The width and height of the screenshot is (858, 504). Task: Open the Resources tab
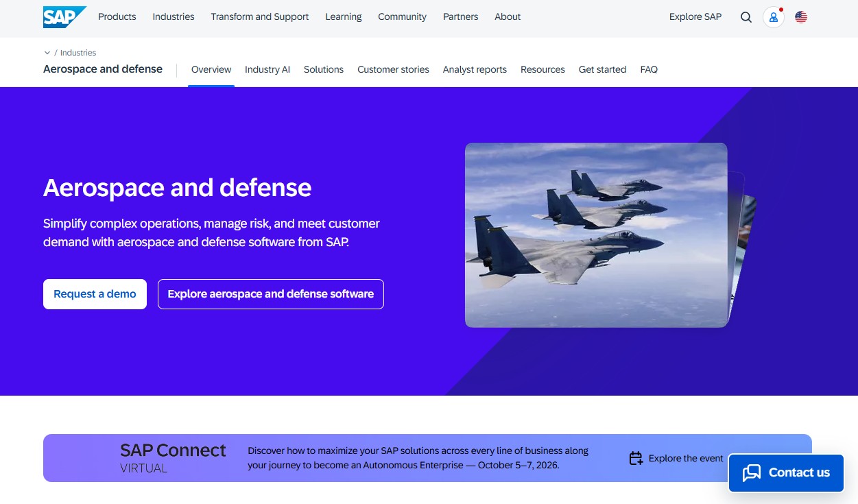point(543,69)
